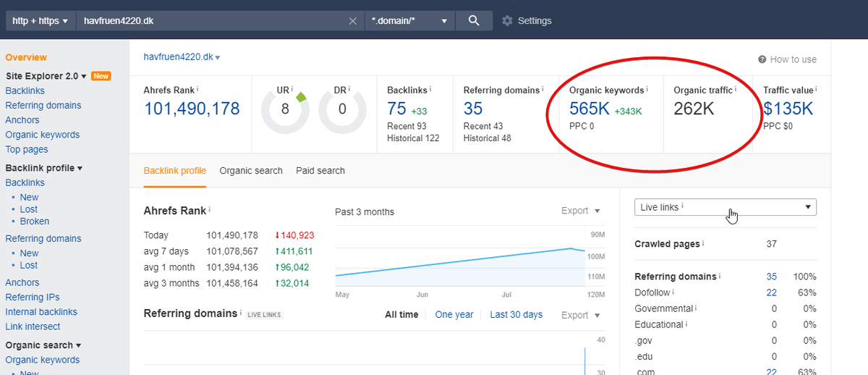Select One year range

454,315
